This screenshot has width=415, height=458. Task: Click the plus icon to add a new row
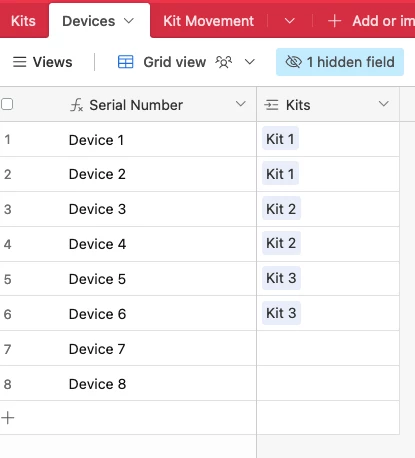(x=8, y=418)
